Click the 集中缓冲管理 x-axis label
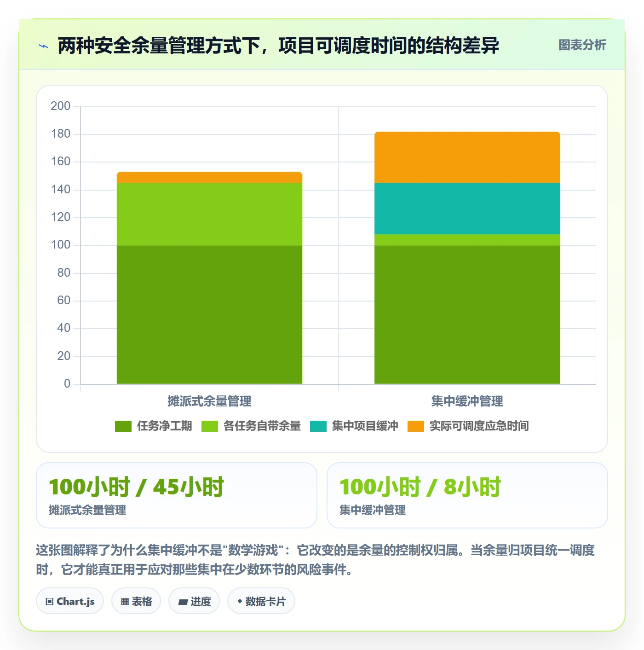The height and width of the screenshot is (650, 644). (467, 401)
